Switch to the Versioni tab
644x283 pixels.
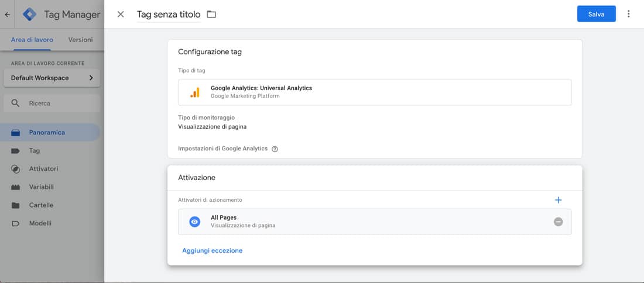(81, 40)
